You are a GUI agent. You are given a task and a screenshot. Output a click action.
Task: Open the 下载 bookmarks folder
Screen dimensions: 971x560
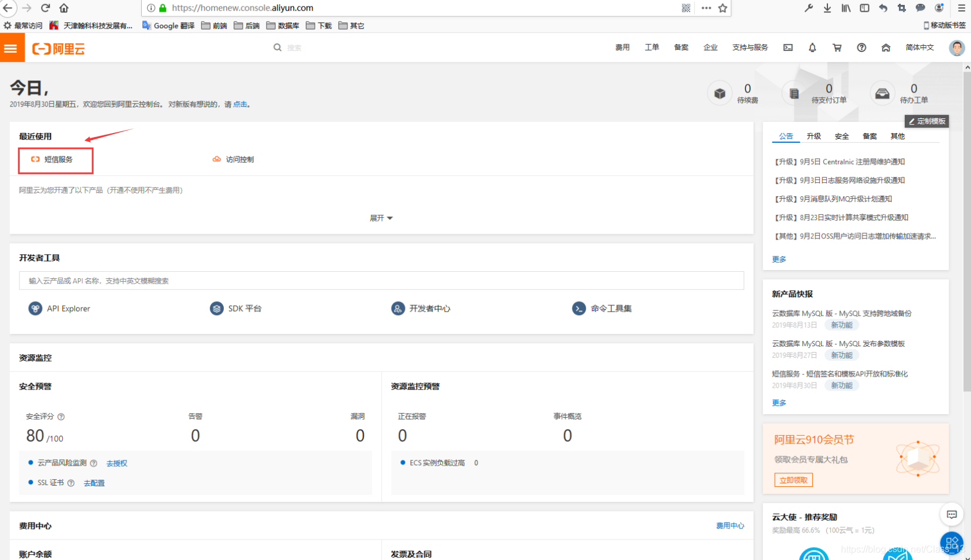pos(319,26)
